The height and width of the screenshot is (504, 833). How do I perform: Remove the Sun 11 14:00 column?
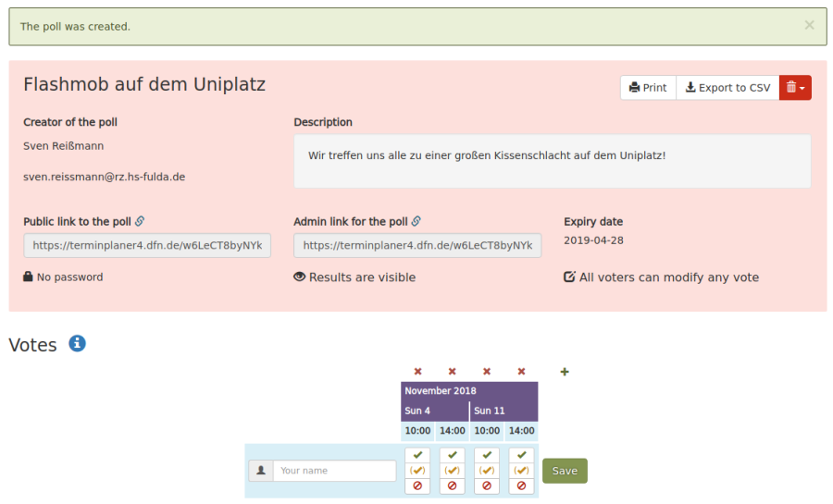click(x=521, y=372)
